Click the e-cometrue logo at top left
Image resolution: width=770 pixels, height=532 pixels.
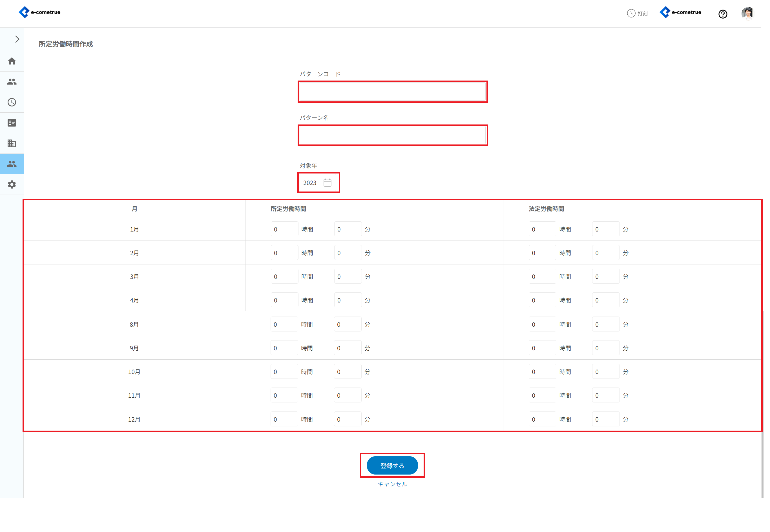[39, 12]
